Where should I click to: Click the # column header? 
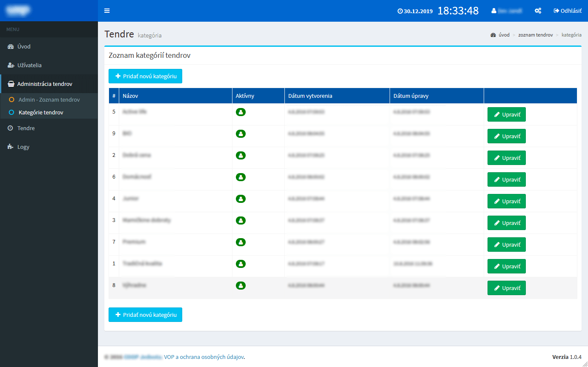pos(114,96)
